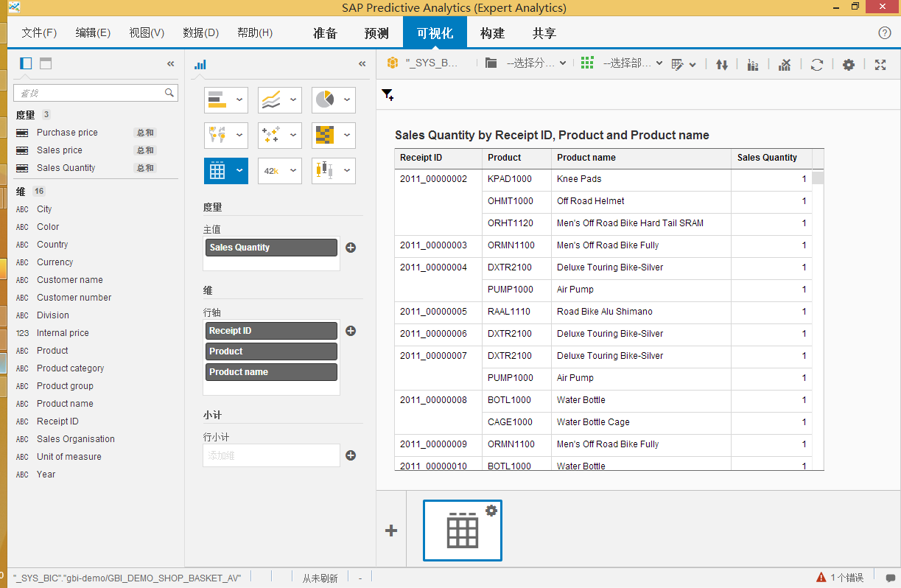Select the geographic map chart icon

[217, 136]
